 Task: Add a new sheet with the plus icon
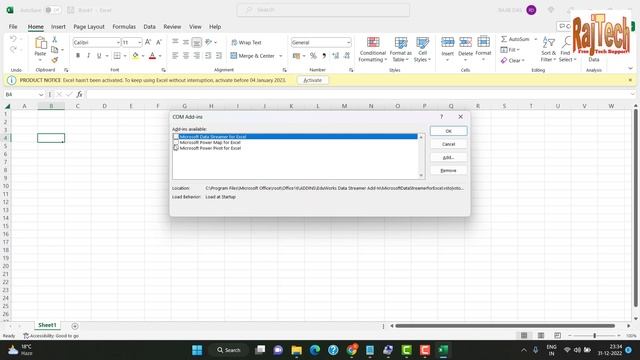click(x=75, y=326)
